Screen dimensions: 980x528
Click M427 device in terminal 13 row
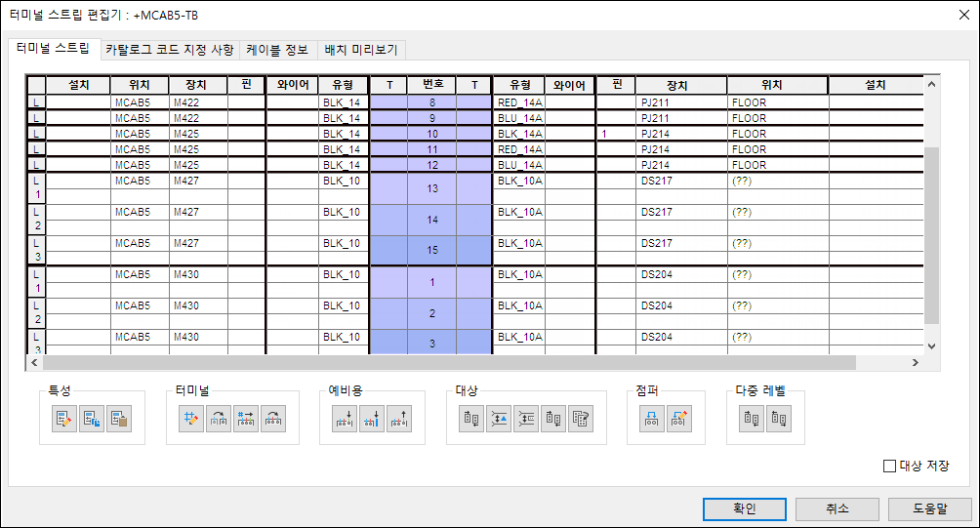[198, 181]
